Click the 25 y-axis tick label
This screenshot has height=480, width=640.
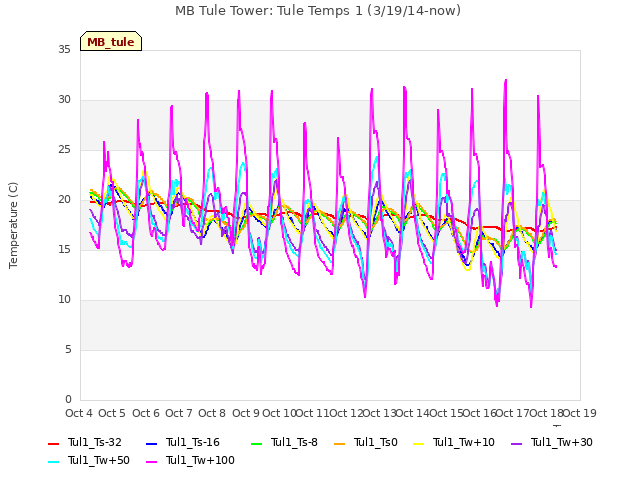point(64,150)
